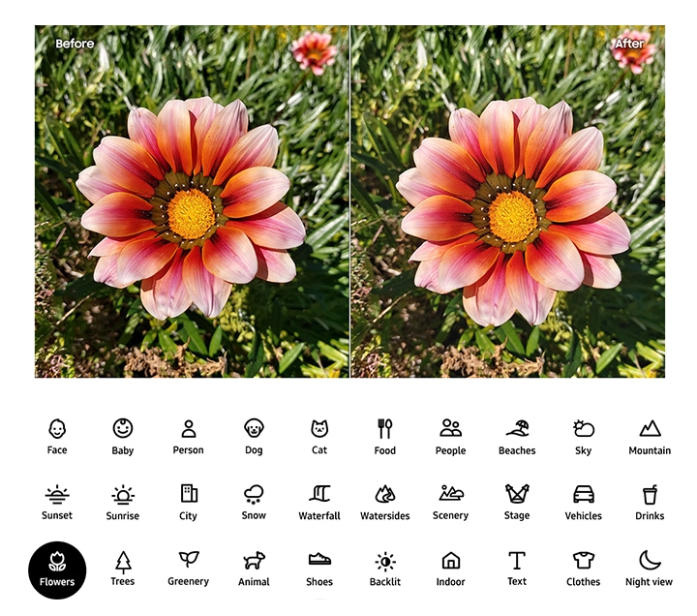697x616 pixels.
Task: Select the Mountain scene icon
Action: (x=650, y=428)
